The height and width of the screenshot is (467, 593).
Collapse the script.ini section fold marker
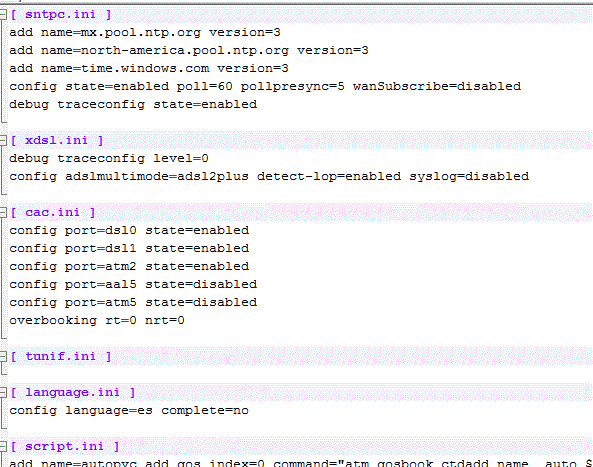click(3, 447)
